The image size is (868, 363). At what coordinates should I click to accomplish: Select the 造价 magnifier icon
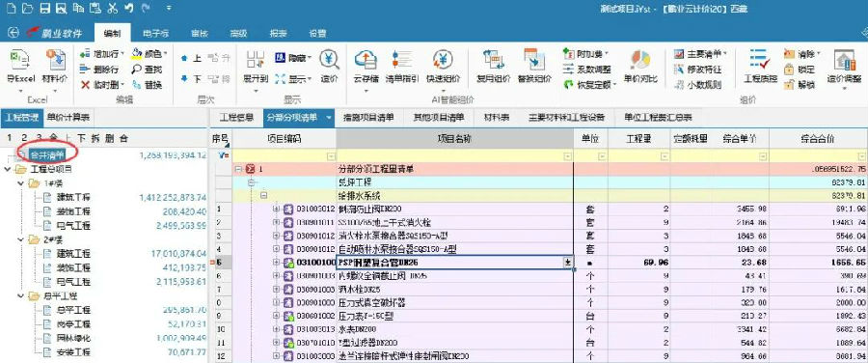[330, 61]
